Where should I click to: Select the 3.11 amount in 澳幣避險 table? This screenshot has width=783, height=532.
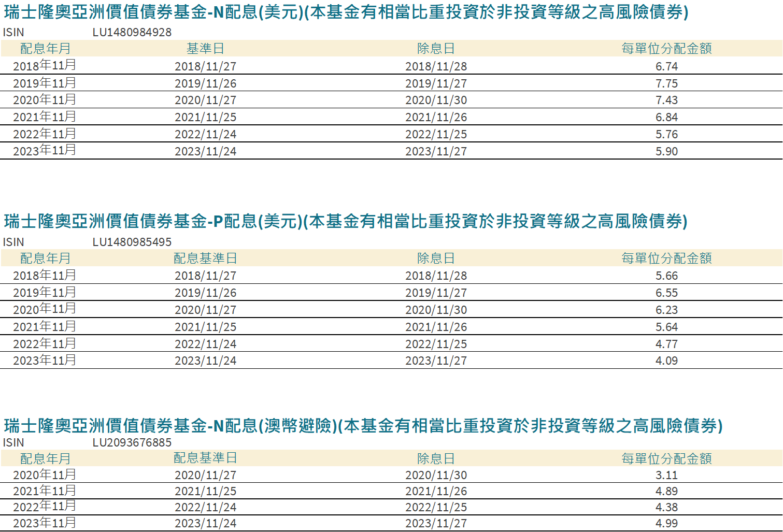666,475
